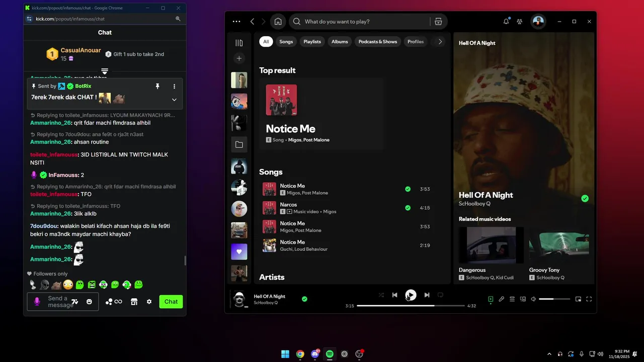Viewport: 644px width, 362px height.
Task: Click the zoom icon in Chrome address bar
Action: [x=178, y=19]
